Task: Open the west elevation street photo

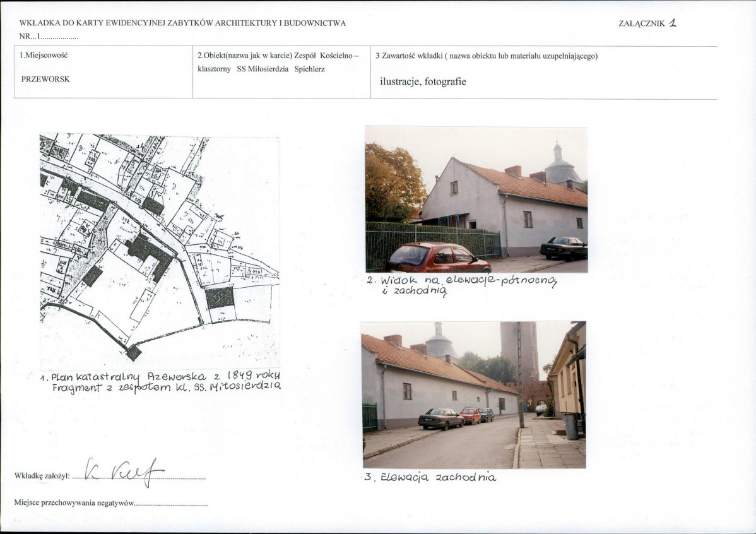Action: [x=473, y=395]
